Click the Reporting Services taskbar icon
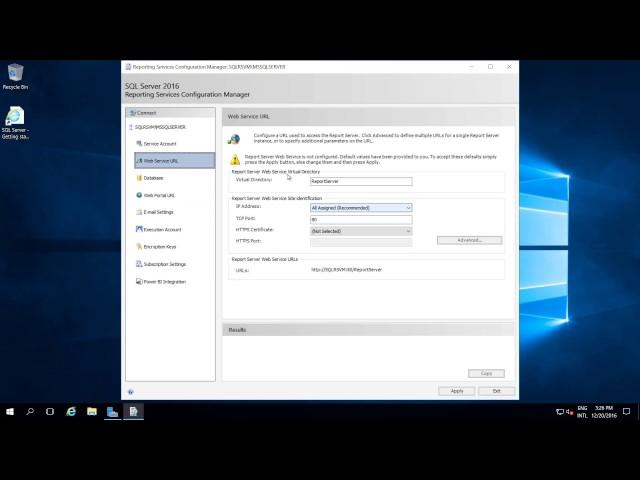The height and width of the screenshot is (480, 640). pos(133,412)
